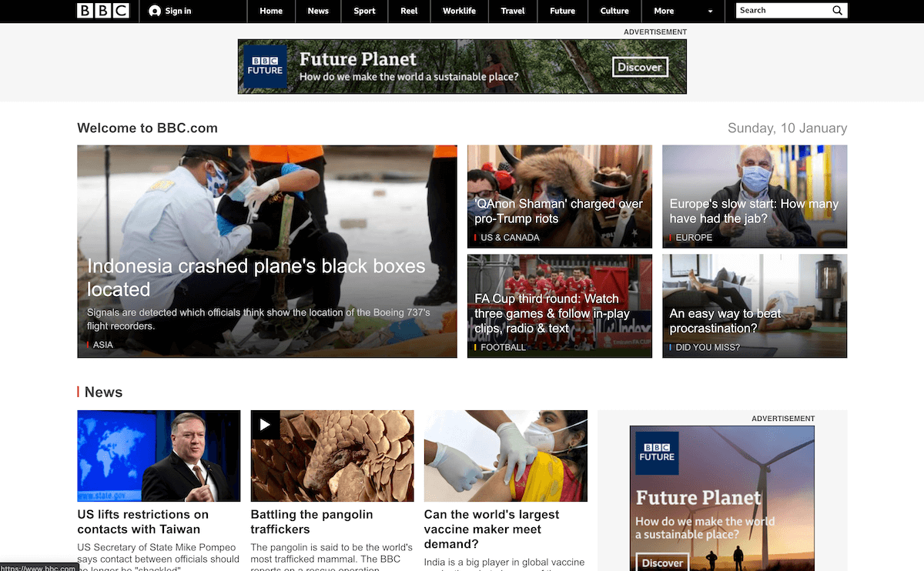Click the BBC logo in header
Image resolution: width=924 pixels, height=571 pixels.
coord(102,11)
